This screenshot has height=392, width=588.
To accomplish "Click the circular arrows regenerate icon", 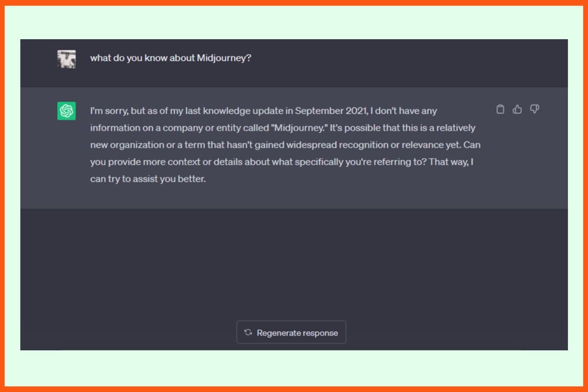I will pyautogui.click(x=248, y=332).
